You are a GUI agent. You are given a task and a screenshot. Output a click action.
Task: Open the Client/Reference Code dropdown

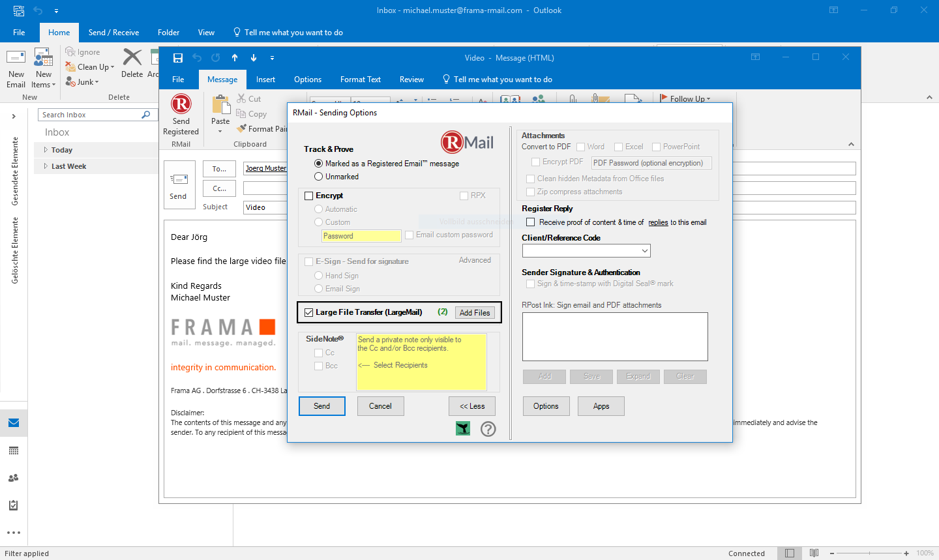[644, 251]
